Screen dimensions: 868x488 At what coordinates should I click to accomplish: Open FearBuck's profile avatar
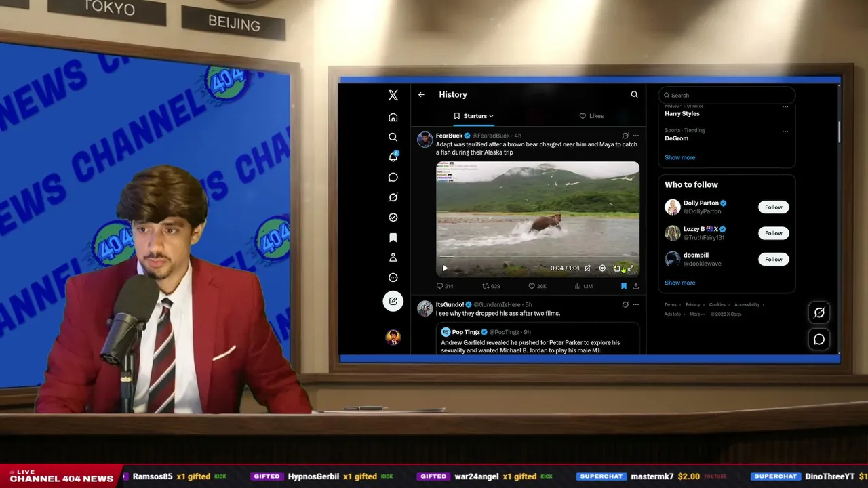pyautogui.click(x=425, y=140)
